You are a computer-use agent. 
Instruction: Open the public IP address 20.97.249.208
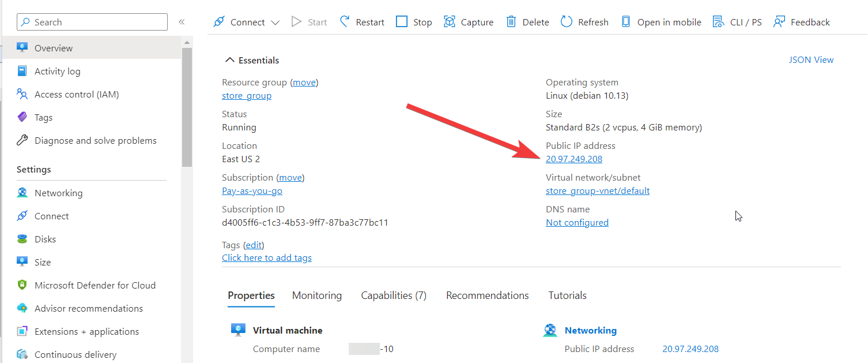click(x=573, y=159)
